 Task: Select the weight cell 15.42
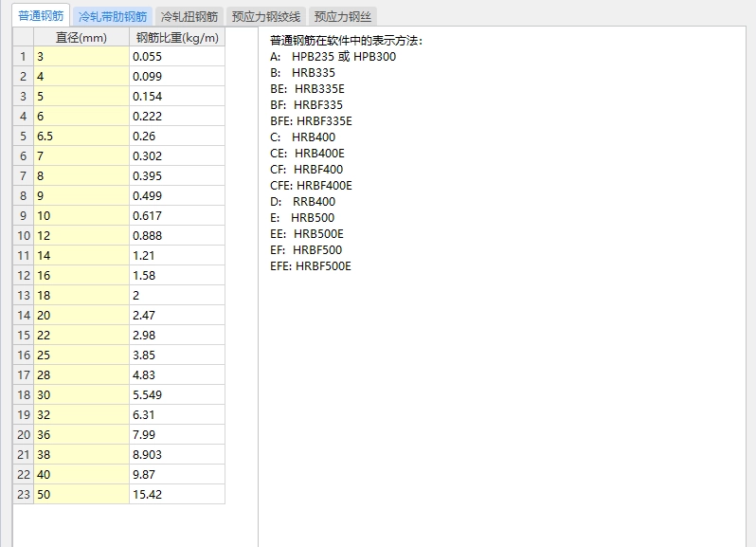[x=177, y=494]
